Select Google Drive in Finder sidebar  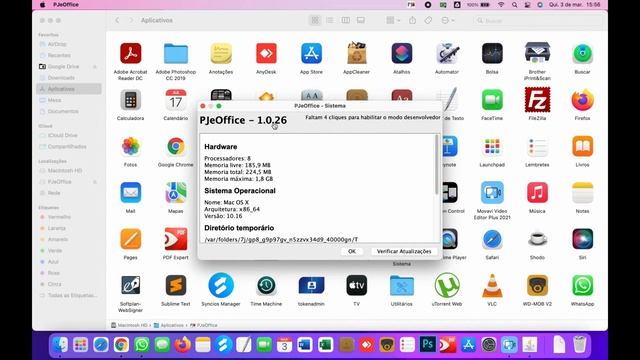[69, 67]
